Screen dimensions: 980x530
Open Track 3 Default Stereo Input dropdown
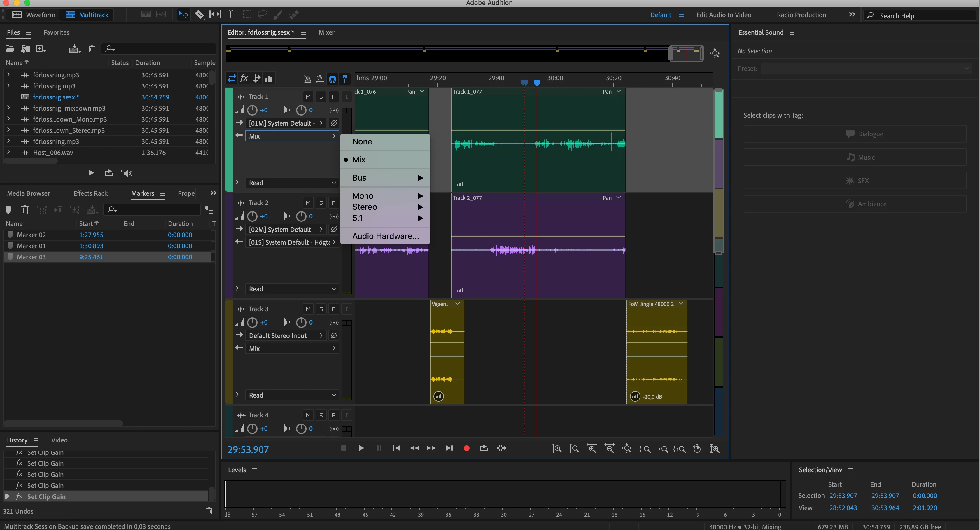coord(285,335)
